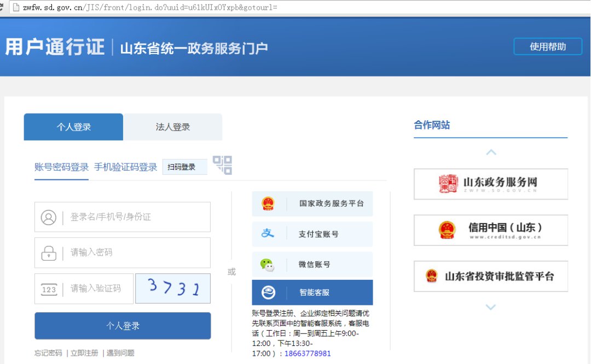Screen dimensions: 591x364
Task: Open the 立即注册 registration link
Action: click(84, 353)
